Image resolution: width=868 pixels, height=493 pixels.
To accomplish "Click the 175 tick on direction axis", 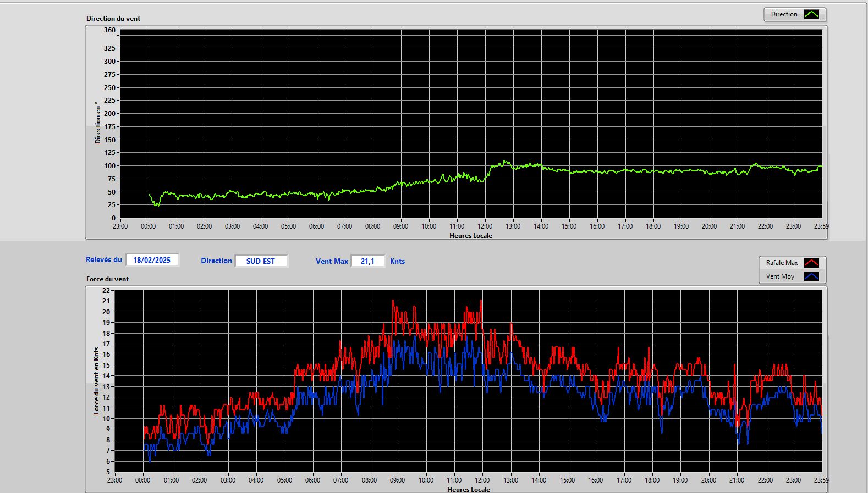I will [109, 126].
